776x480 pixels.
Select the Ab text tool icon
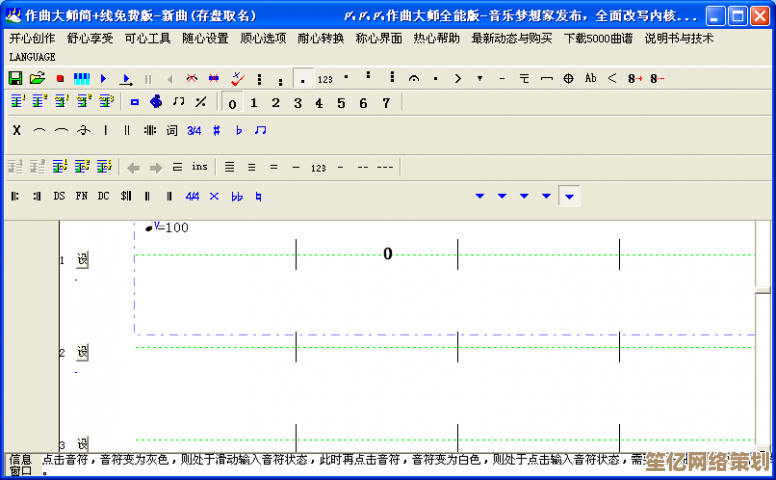click(x=590, y=78)
